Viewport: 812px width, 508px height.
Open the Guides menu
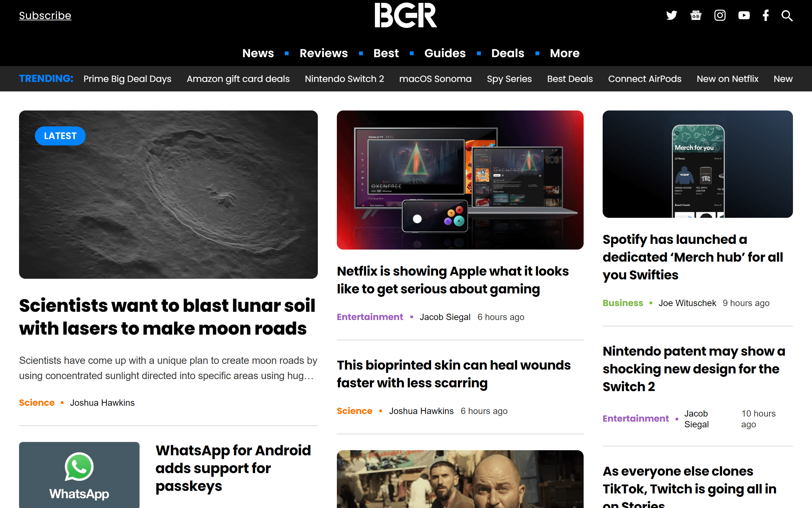click(445, 53)
